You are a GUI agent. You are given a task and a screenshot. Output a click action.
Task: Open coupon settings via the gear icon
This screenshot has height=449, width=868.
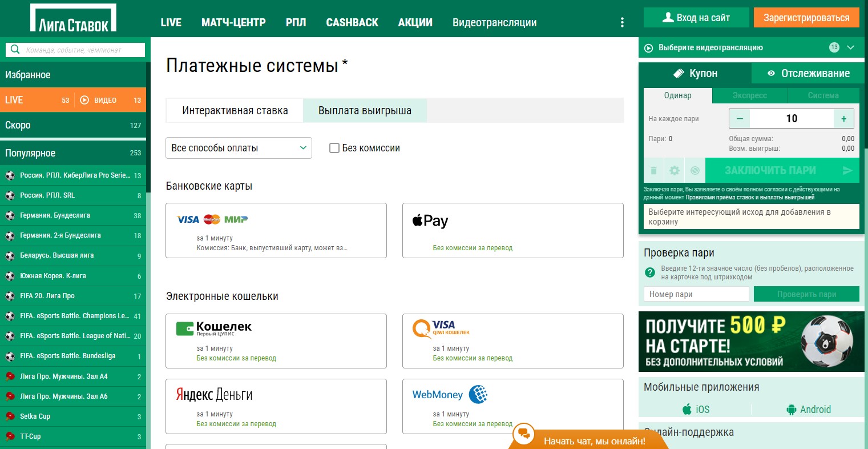click(x=675, y=171)
